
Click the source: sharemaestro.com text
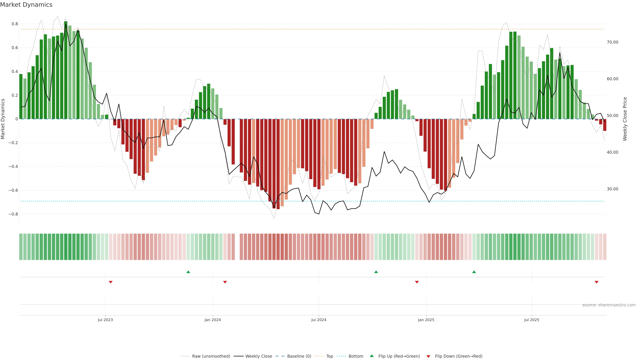[609, 305]
